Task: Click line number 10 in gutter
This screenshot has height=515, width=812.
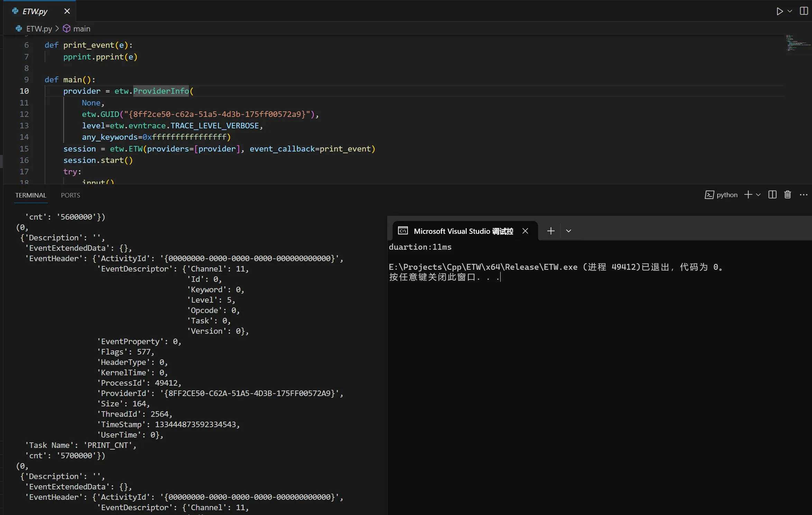Action: (24, 91)
